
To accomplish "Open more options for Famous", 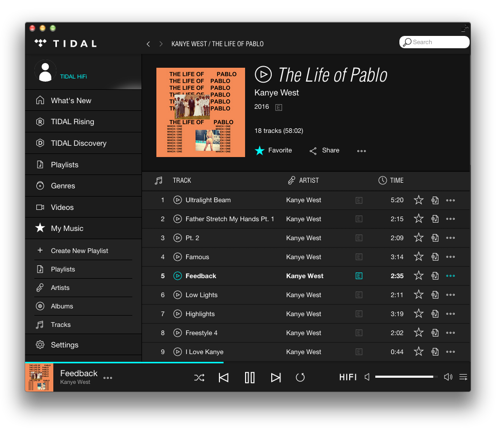I will pos(450,257).
